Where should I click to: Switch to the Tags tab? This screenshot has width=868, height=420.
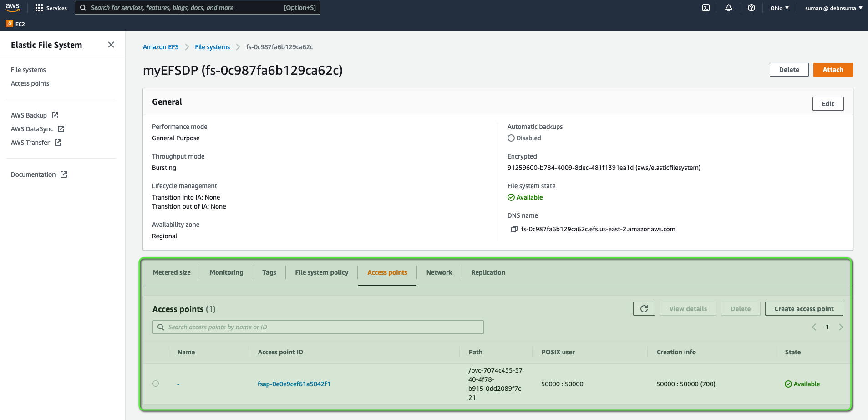coord(269,272)
